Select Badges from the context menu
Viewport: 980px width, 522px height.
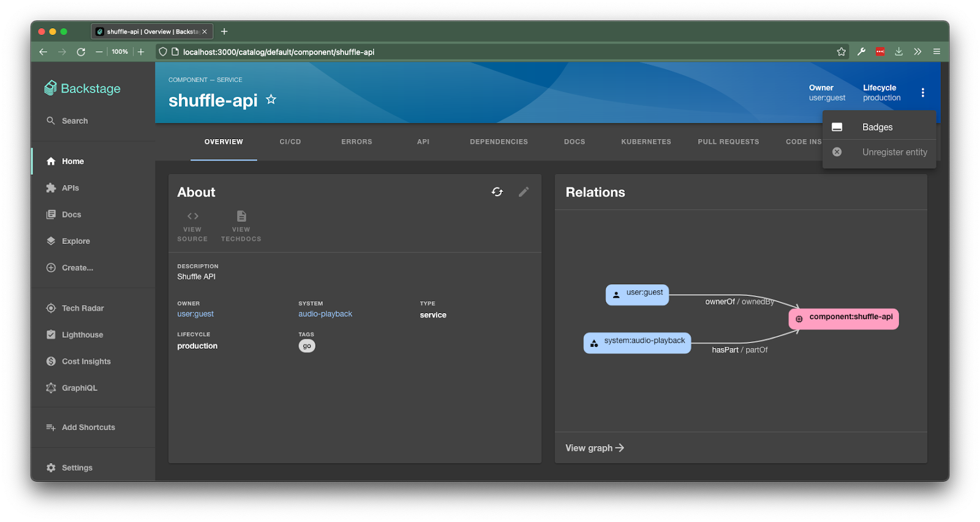tap(879, 127)
